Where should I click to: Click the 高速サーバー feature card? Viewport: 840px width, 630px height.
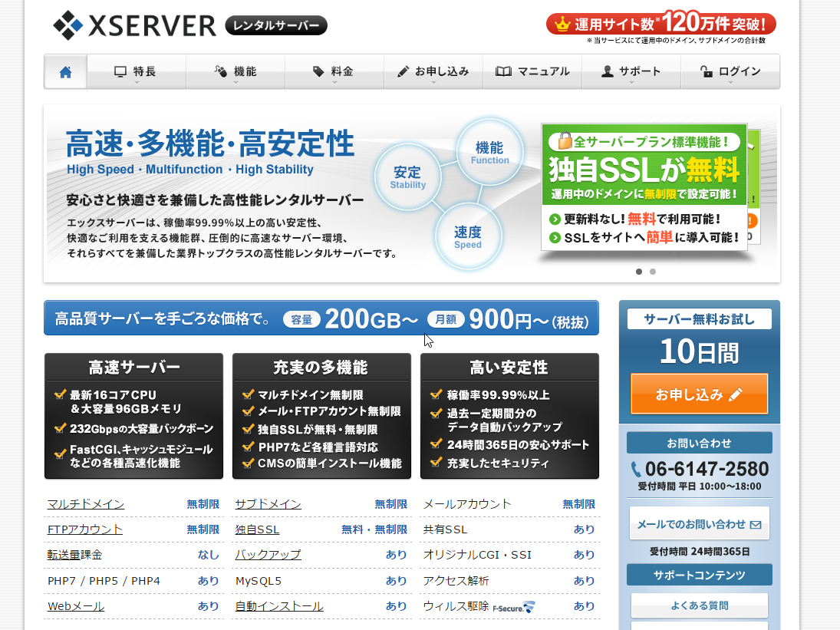[x=134, y=416]
